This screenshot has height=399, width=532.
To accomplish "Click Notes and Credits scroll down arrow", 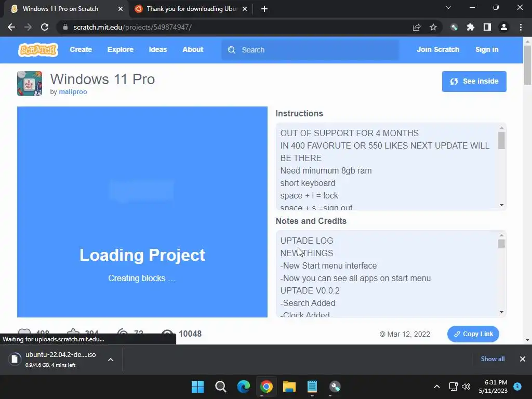I will coord(501,312).
